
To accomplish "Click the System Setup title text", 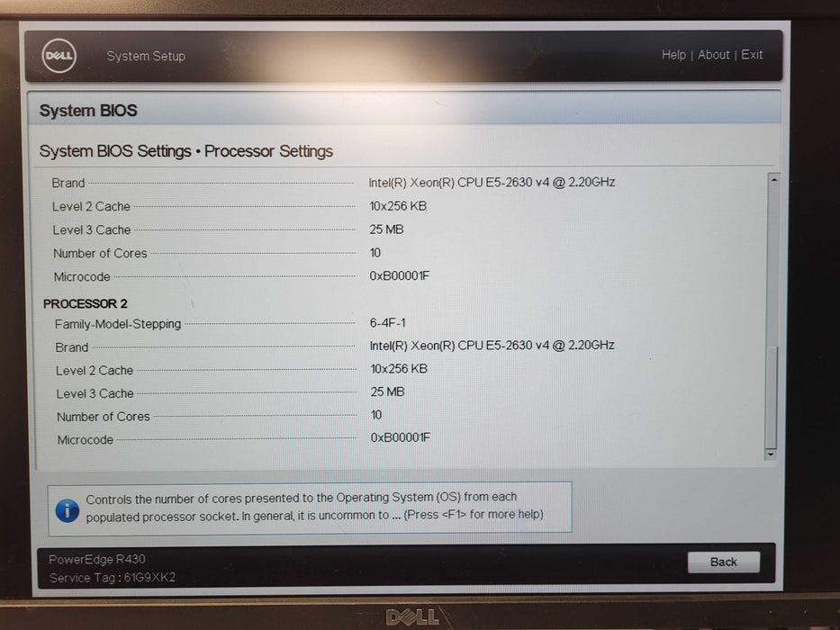I will pos(146,56).
